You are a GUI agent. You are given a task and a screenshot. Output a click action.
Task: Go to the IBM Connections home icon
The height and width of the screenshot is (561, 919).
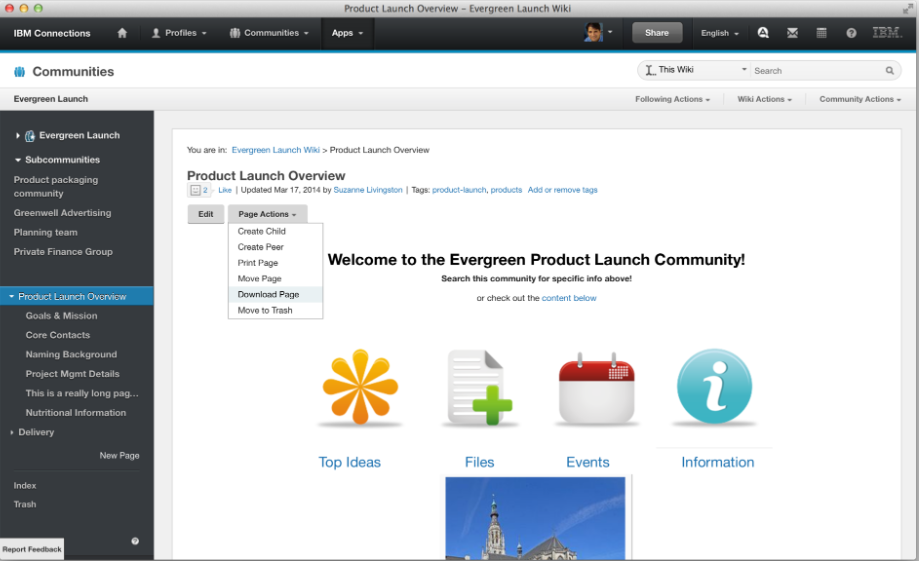(x=122, y=33)
